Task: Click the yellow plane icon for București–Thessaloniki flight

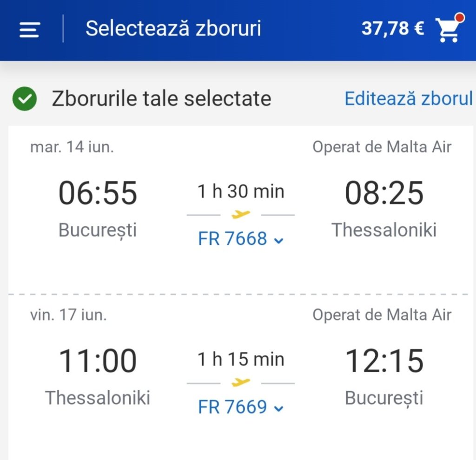Action: (x=241, y=214)
